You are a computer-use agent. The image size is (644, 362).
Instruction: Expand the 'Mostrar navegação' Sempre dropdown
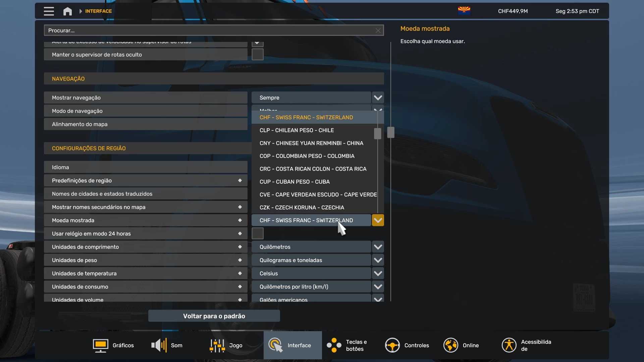point(378,98)
